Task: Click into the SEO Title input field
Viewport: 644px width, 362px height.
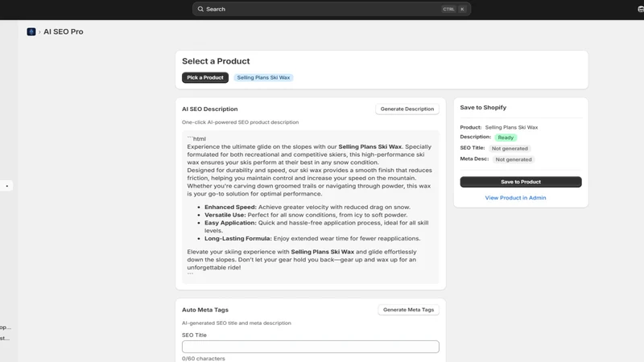Action: pos(311,347)
